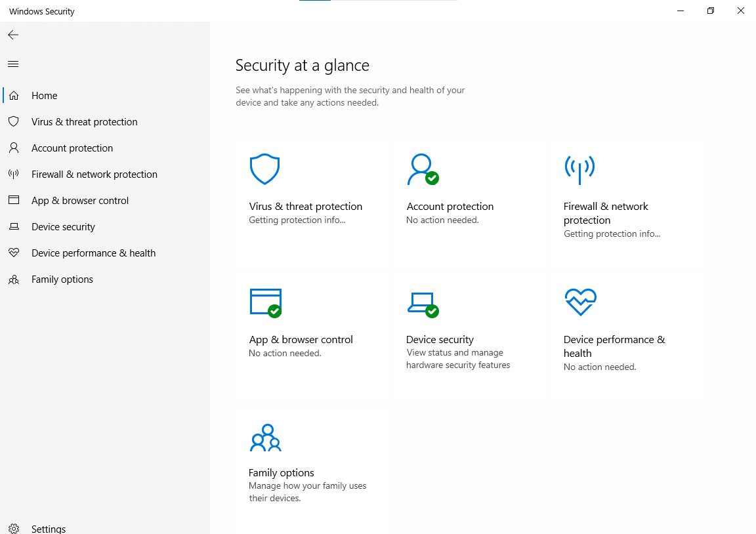Click the large blue shield tile icon
This screenshot has width=756, height=534.
(x=264, y=169)
